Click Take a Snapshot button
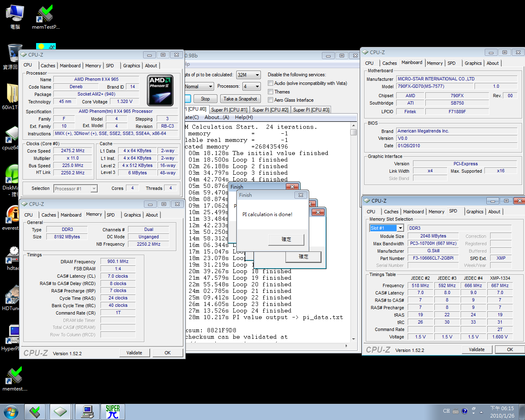Viewport: 525px width, 420px height. coord(240,99)
